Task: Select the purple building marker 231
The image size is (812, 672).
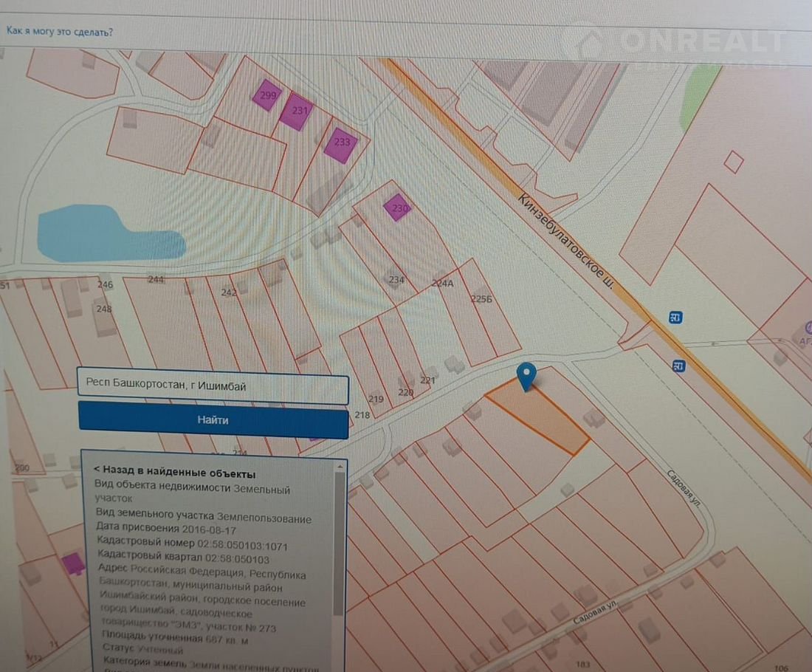Action: click(x=297, y=112)
